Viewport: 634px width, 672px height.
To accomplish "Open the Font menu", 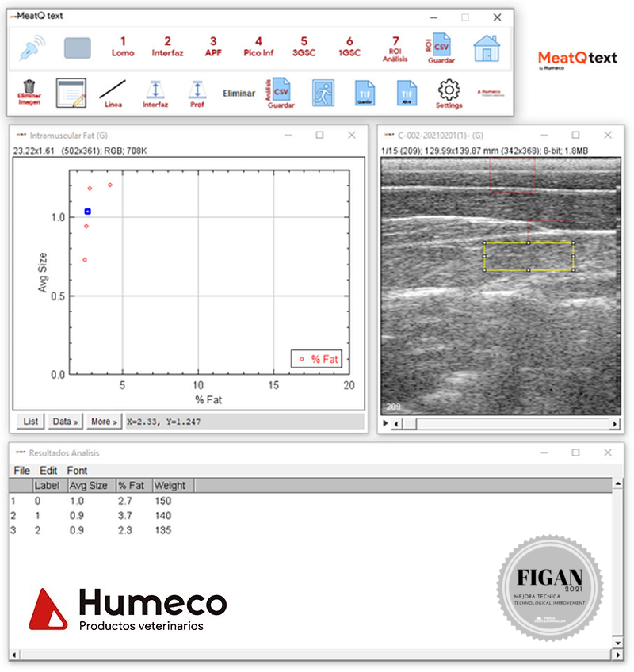I will click(x=77, y=470).
